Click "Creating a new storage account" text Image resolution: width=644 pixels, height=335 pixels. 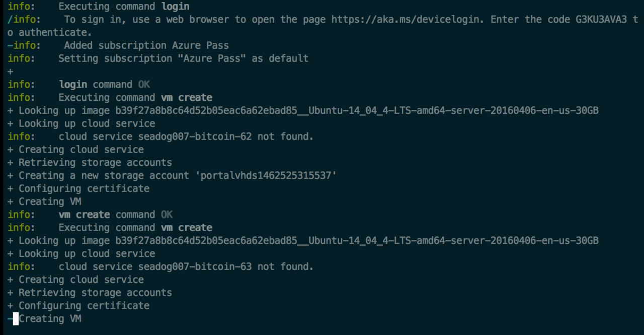pyautogui.click(x=107, y=176)
